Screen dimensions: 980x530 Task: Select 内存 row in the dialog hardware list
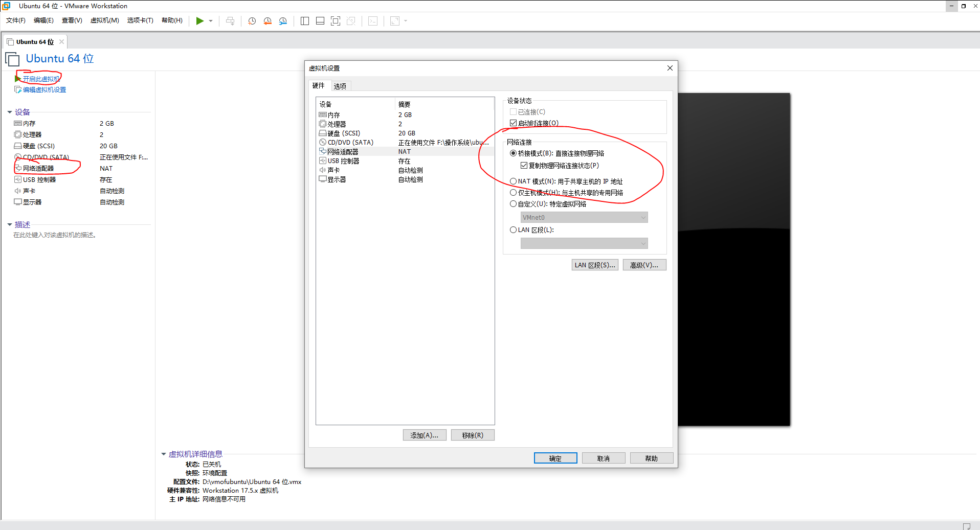coord(405,115)
